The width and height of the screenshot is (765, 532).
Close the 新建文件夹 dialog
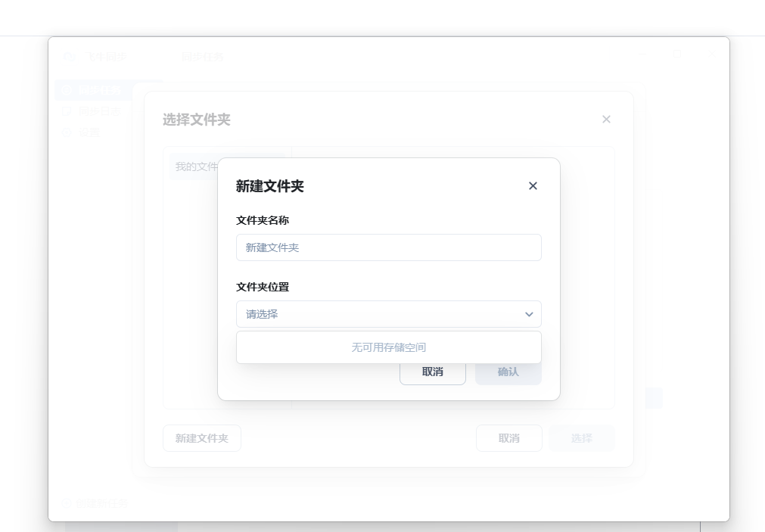(533, 186)
